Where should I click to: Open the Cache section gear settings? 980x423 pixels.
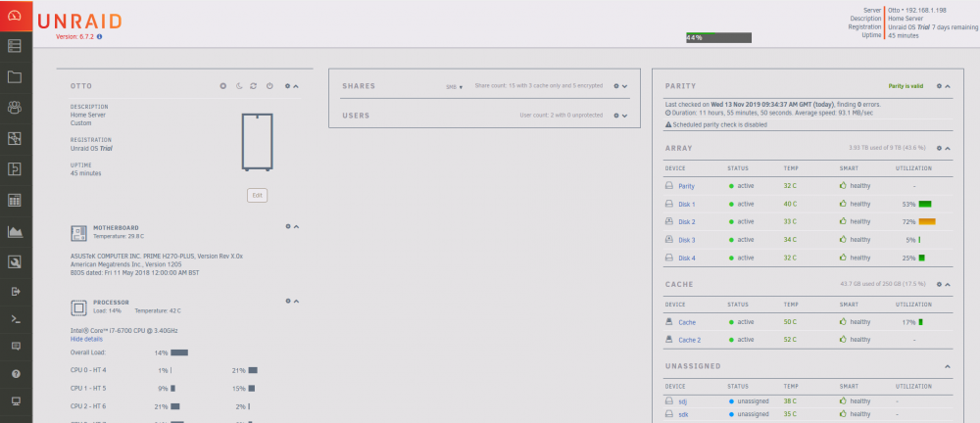pyautogui.click(x=939, y=284)
